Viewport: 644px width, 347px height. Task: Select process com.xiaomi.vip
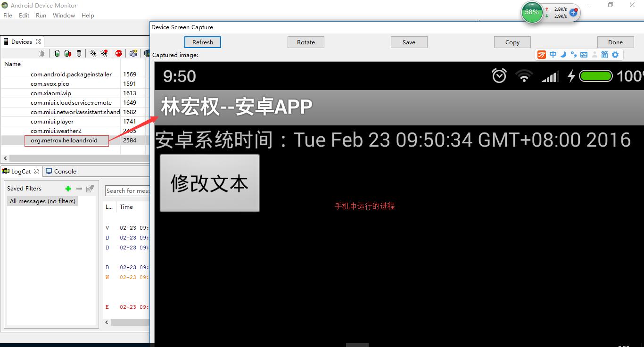pos(51,93)
